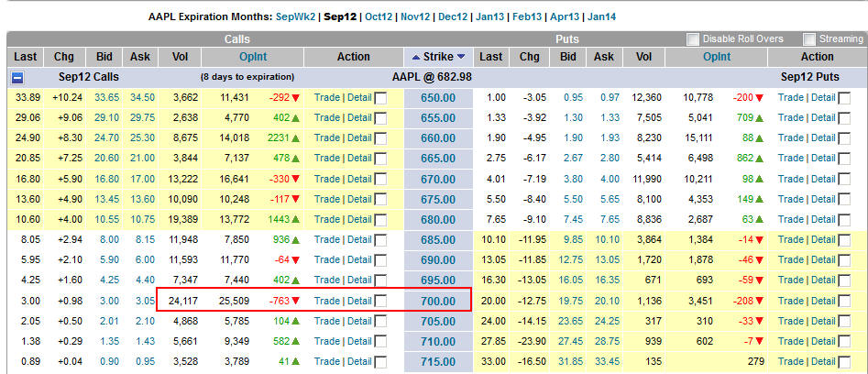Screen dimensions: 868x374
Task: Check the call checkbox for strike 670.00
Action: tap(381, 180)
